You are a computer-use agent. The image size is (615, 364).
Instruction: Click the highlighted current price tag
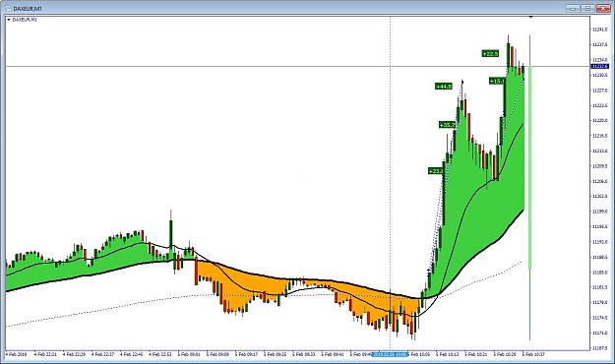600,66
